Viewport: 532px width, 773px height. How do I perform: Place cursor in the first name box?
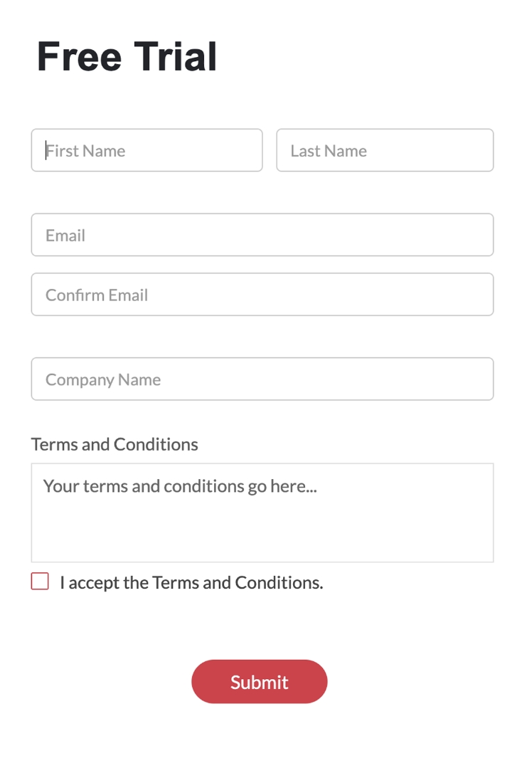click(147, 150)
